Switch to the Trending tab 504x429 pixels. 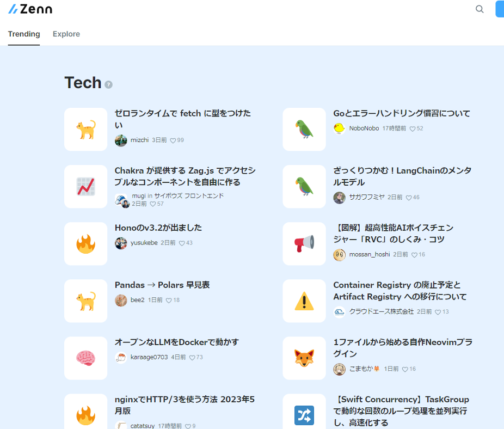24,34
